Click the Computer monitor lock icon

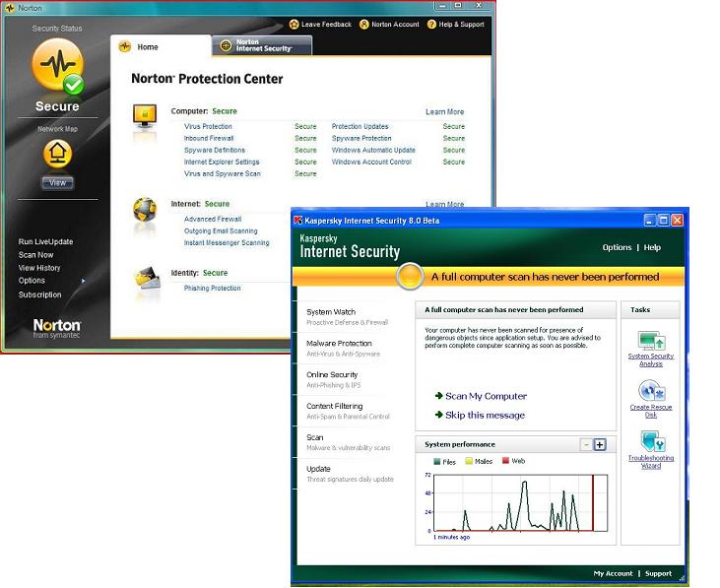pyautogui.click(x=145, y=117)
